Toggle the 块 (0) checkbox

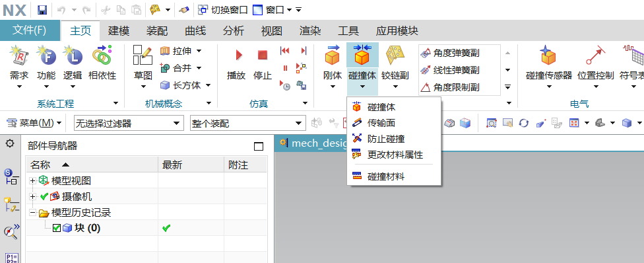pos(57,228)
